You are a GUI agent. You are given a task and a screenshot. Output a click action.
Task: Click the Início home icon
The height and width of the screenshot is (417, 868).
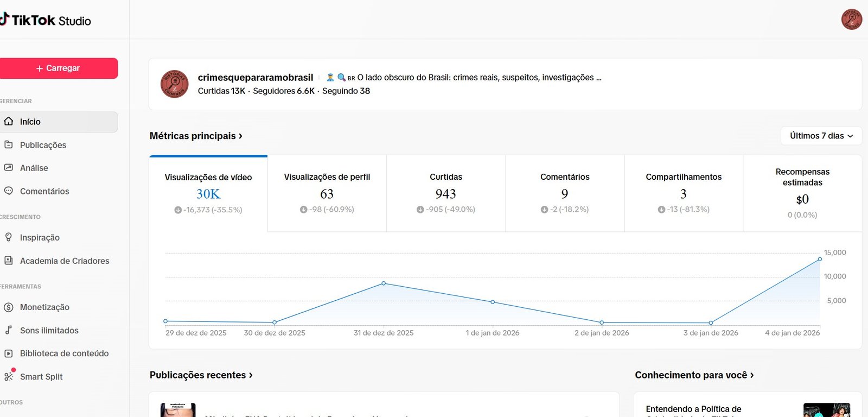point(9,122)
